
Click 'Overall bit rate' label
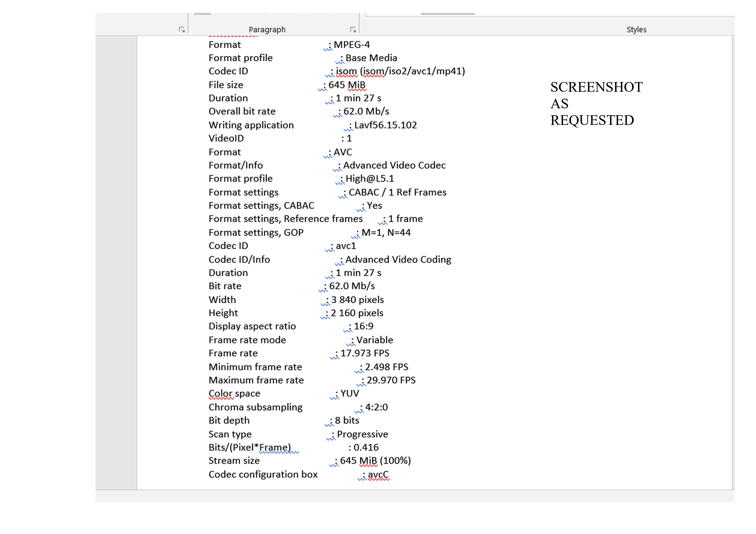pos(242,112)
